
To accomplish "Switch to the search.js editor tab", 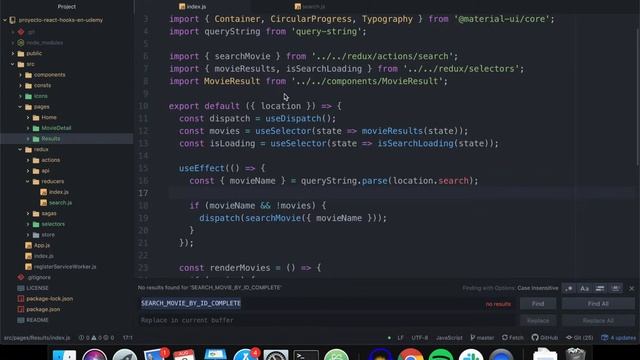I will tap(309, 7).
